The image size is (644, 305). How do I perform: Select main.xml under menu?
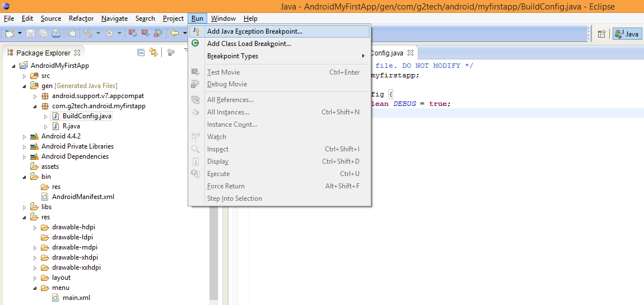tap(76, 298)
